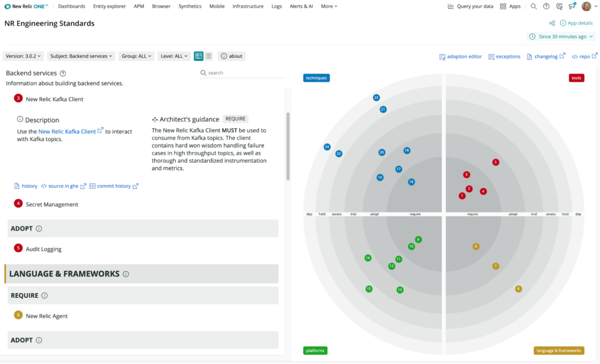Open the adoption editor link
Image resolution: width=600 pixels, height=364 pixels.
(461, 57)
